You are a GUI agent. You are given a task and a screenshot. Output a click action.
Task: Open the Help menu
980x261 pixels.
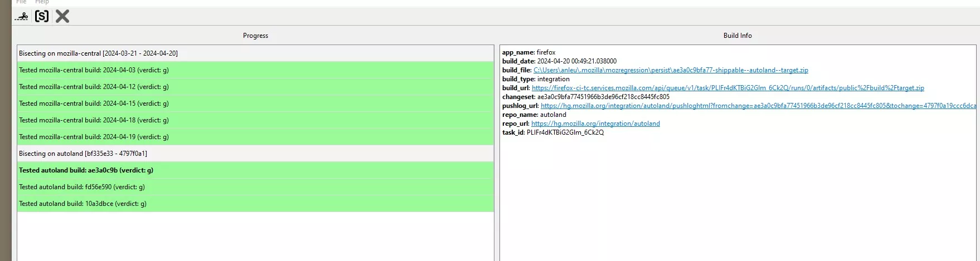click(x=42, y=2)
